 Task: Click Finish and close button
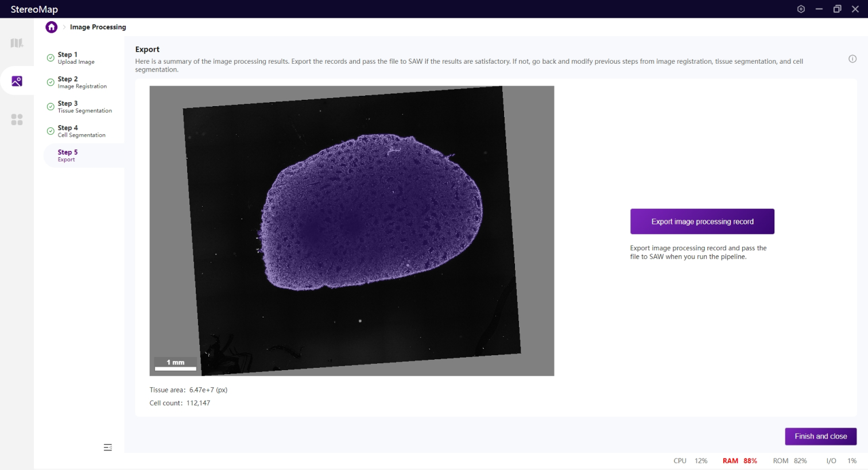(x=820, y=436)
